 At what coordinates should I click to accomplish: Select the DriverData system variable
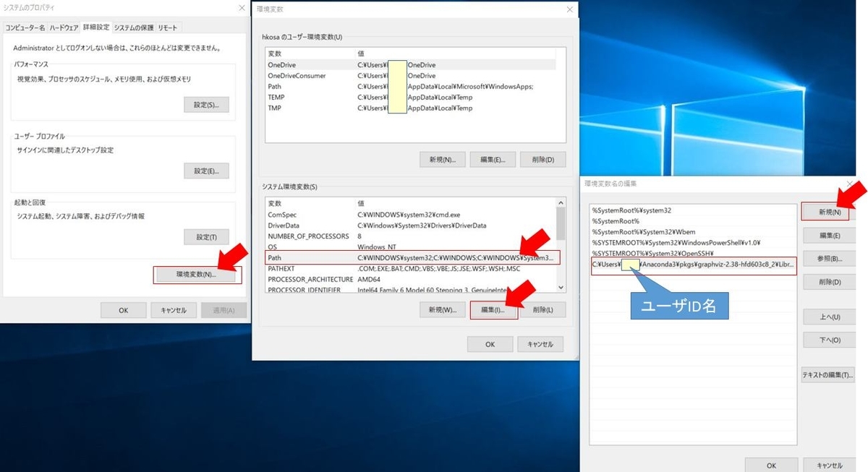410,226
